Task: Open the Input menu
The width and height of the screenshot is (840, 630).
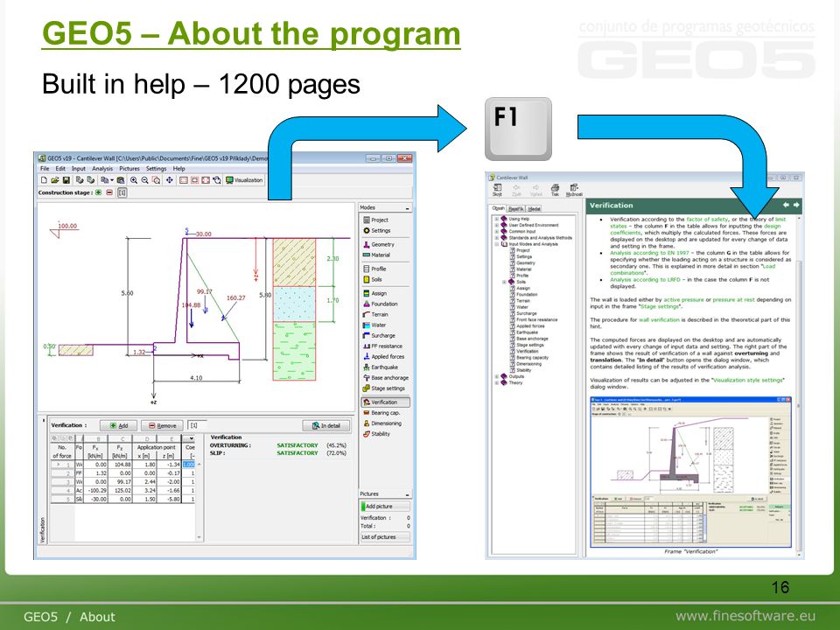Action: (79, 169)
